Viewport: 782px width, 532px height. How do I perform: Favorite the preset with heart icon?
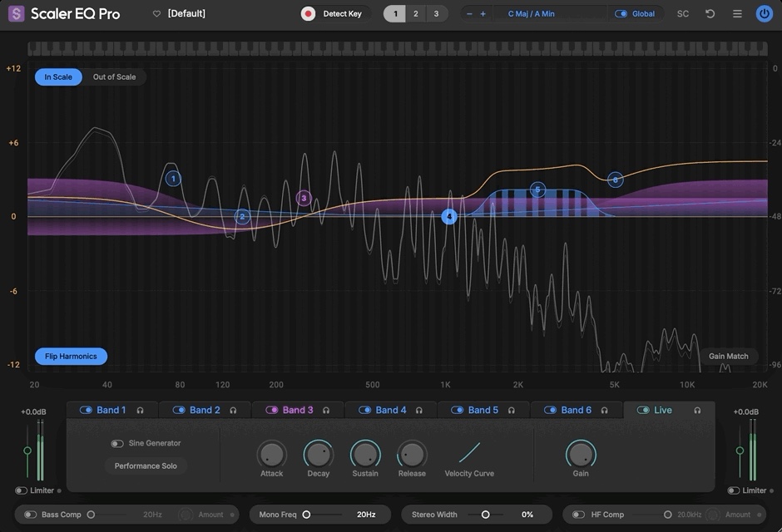(156, 14)
